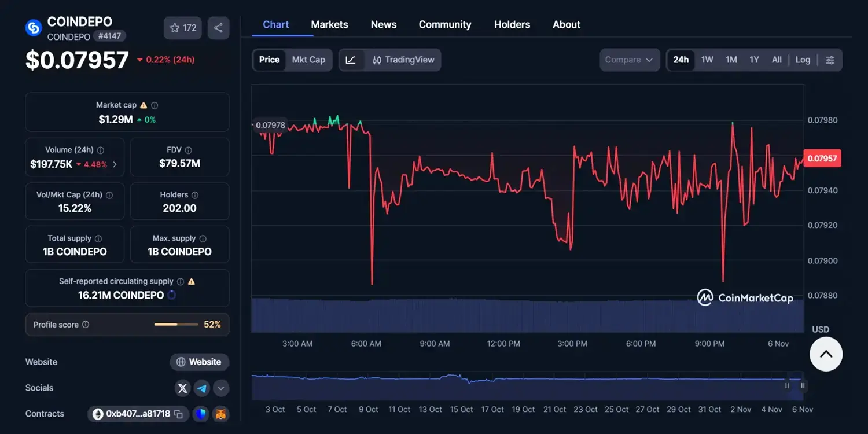Click the right handle of timeline range slider
Viewport: 868px width, 434px height.
[x=803, y=385]
